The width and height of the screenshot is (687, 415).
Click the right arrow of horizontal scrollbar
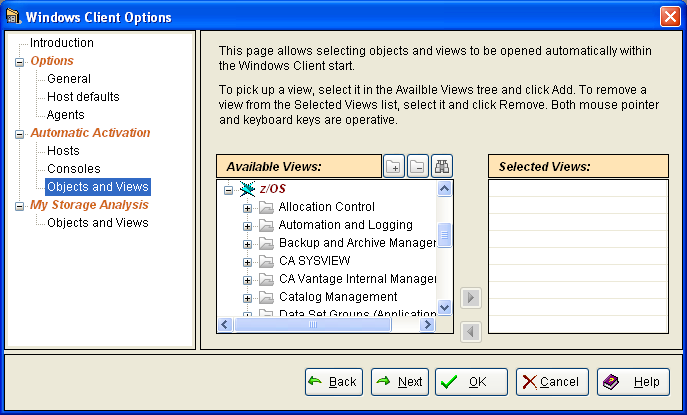click(427, 325)
